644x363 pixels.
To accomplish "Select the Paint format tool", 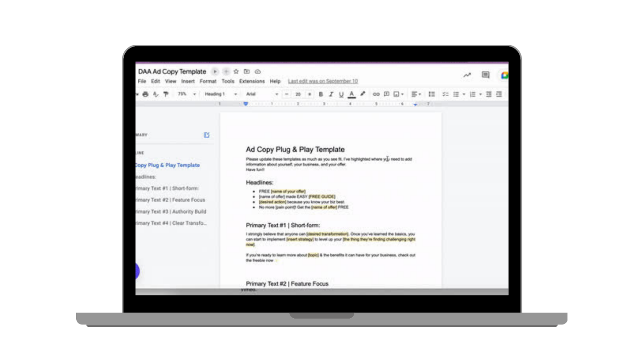I will 166,94.
